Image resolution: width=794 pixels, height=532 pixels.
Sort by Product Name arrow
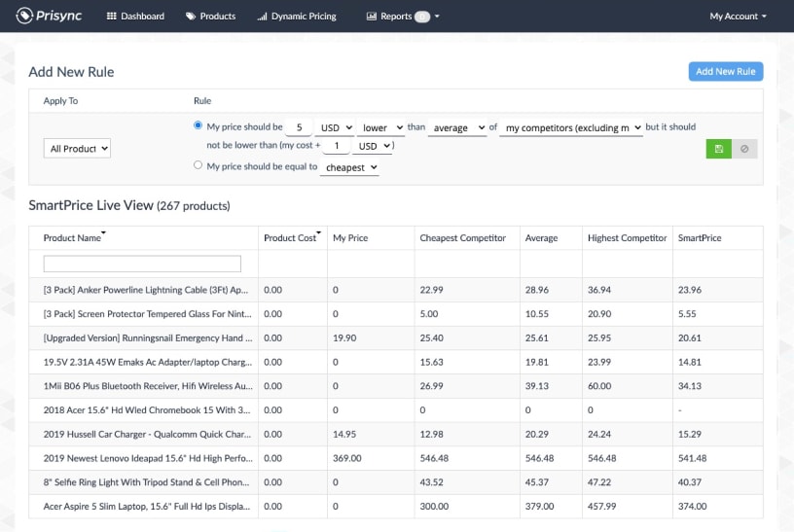[x=104, y=234]
